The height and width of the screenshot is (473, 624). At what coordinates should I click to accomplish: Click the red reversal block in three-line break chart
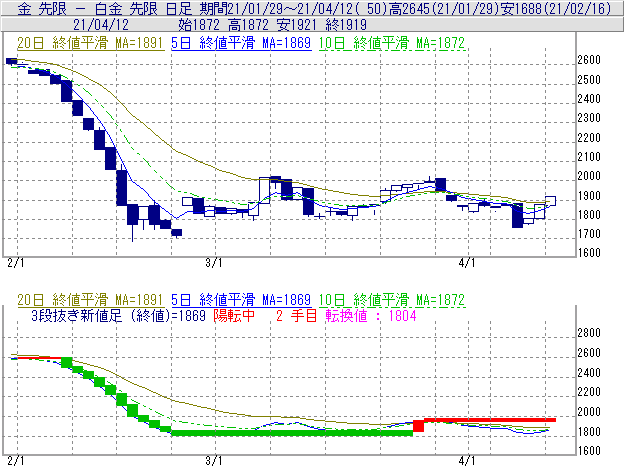click(418, 426)
